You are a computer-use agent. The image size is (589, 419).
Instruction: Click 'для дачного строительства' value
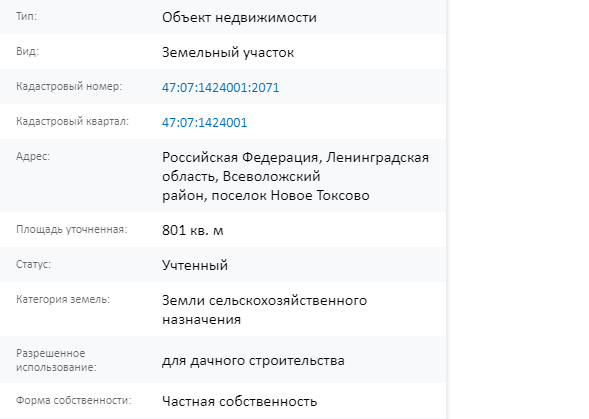pos(253,360)
